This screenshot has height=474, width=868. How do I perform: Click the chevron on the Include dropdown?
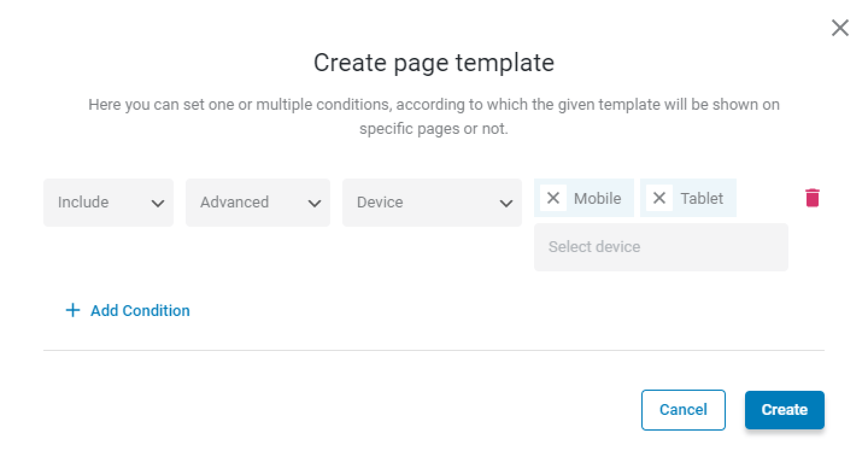pyautogui.click(x=158, y=203)
